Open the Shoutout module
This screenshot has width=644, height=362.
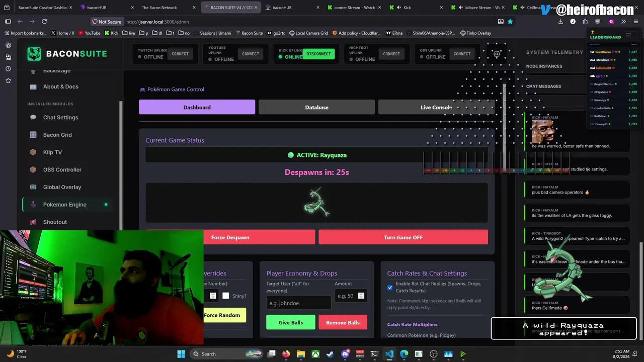[68, 222]
